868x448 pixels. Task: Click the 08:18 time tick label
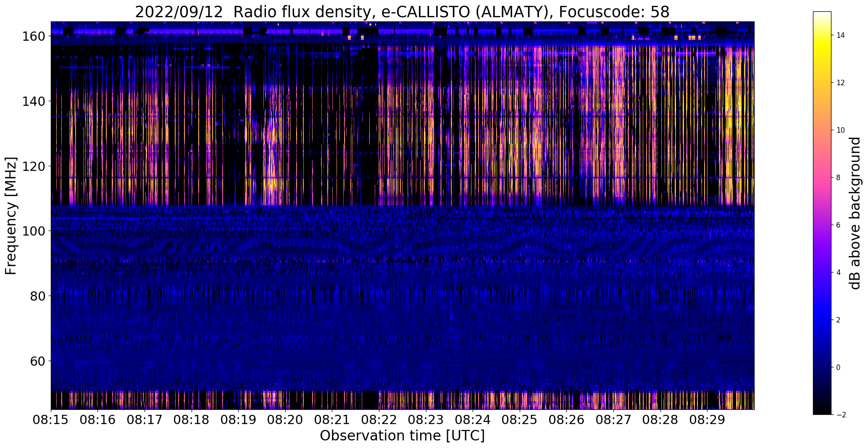pos(192,419)
